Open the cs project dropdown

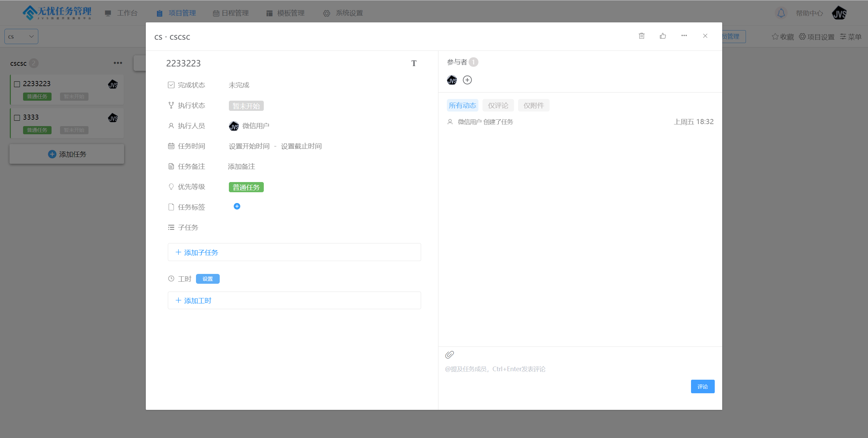21,37
